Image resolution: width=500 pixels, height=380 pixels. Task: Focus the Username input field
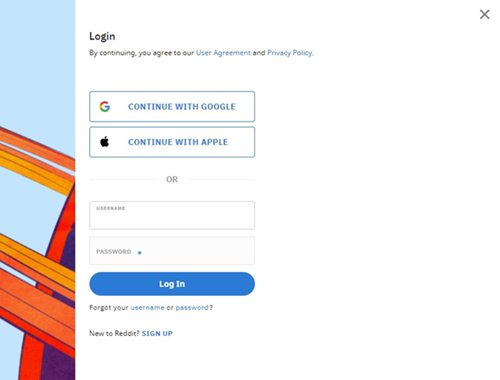(172, 215)
